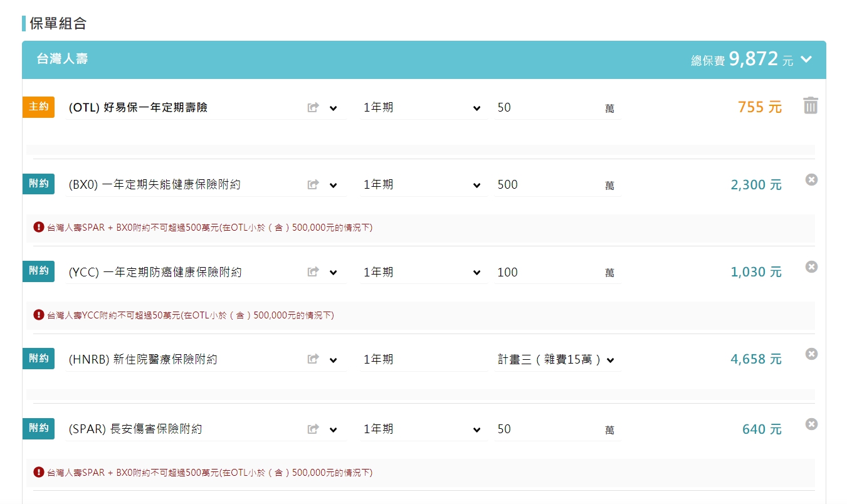Delete the OTL main policy with trash icon
The height and width of the screenshot is (504, 847).
point(811,105)
